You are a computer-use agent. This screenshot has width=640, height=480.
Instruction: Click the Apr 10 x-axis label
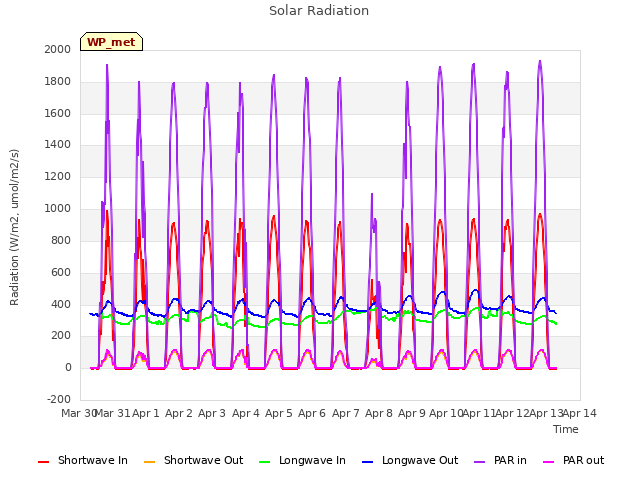tap(446, 413)
